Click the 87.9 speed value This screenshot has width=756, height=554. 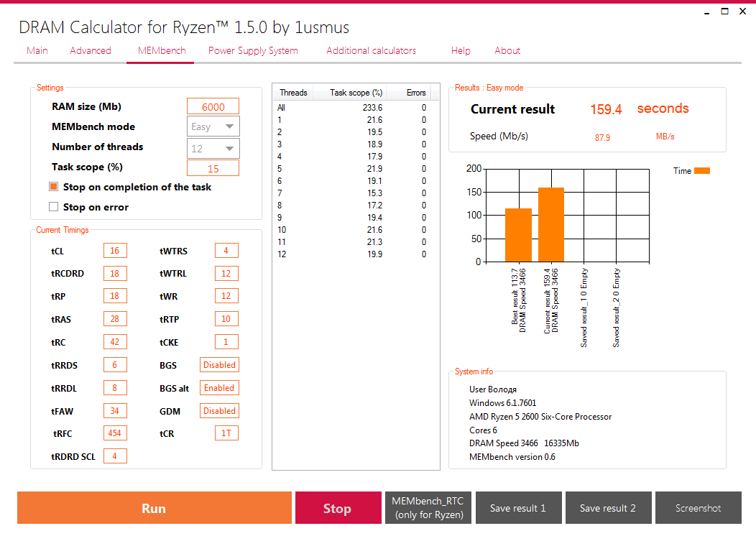(602, 137)
